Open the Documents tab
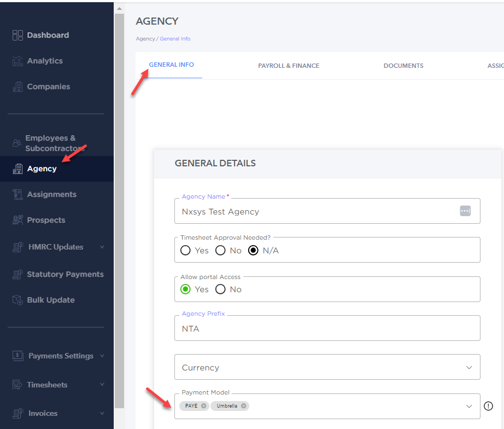Screen dimensions: 504x429 coord(403,66)
